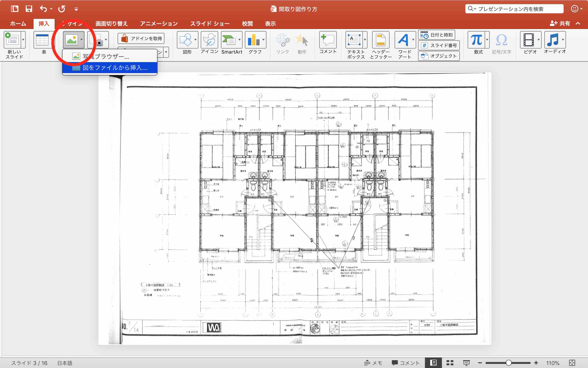Screen dimensions: 588x368
Task: Expand the 数式 dropdown arrow
Action: [487, 40]
